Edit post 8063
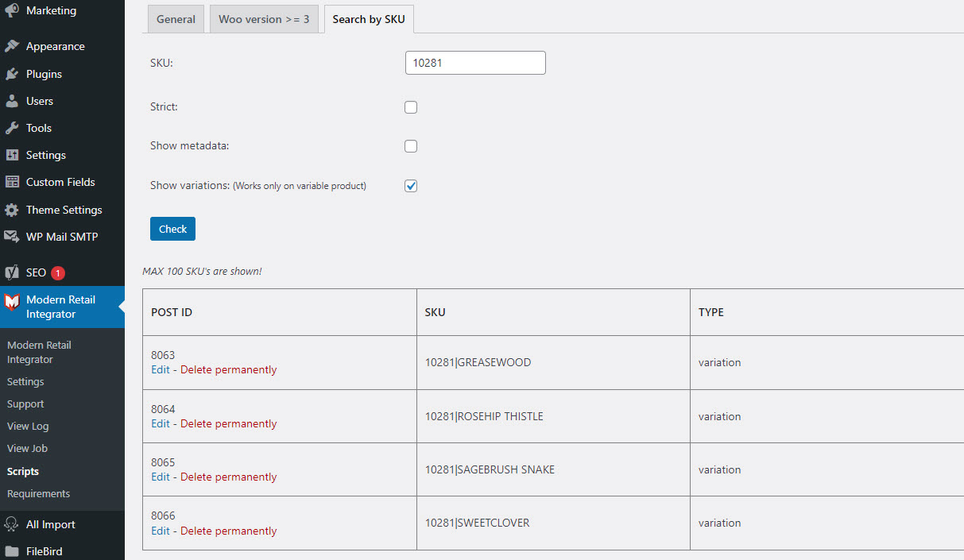The width and height of the screenshot is (964, 560). pos(161,369)
